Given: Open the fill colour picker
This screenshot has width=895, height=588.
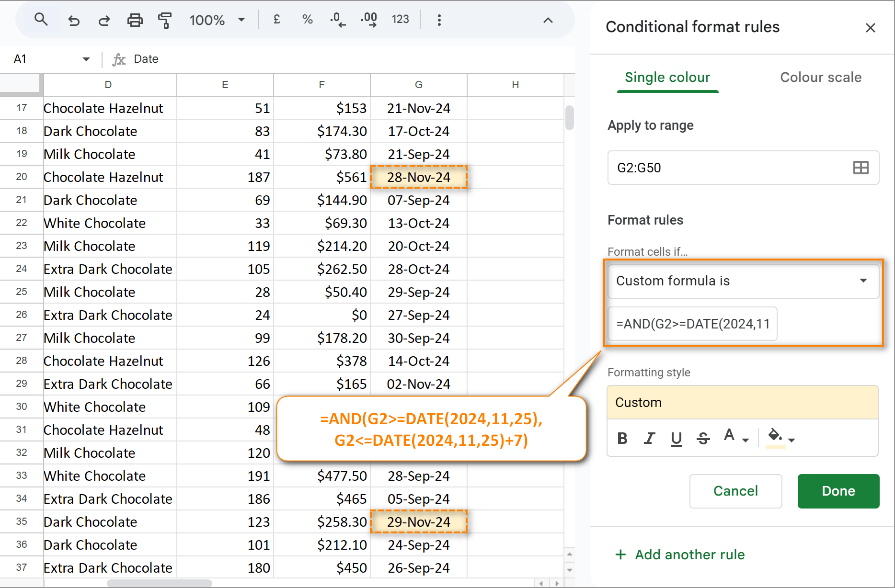Looking at the screenshot, I should tap(781, 437).
